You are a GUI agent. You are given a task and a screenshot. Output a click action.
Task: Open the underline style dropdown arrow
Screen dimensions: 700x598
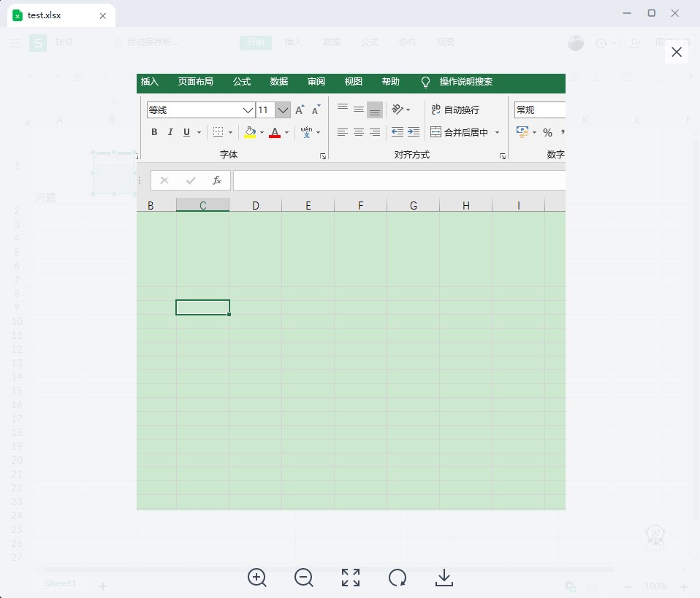pyautogui.click(x=199, y=133)
